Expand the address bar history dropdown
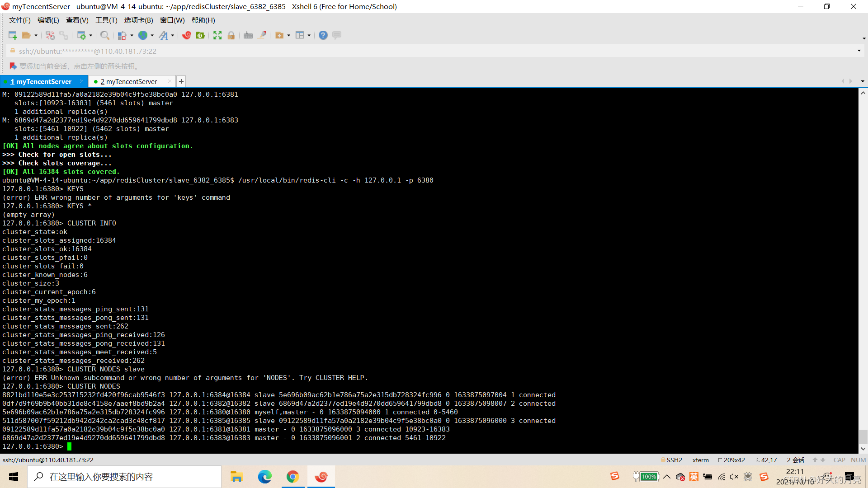Screen dimensions: 868x488 click(859, 51)
